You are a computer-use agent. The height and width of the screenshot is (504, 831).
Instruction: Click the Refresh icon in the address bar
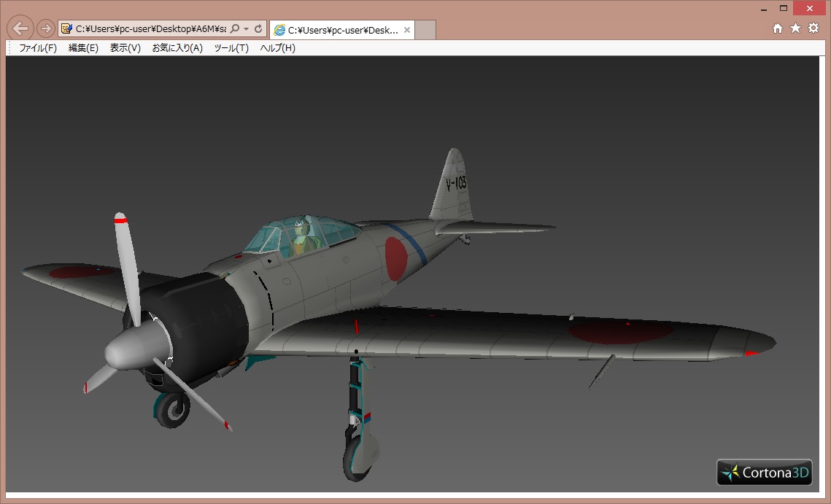point(258,29)
